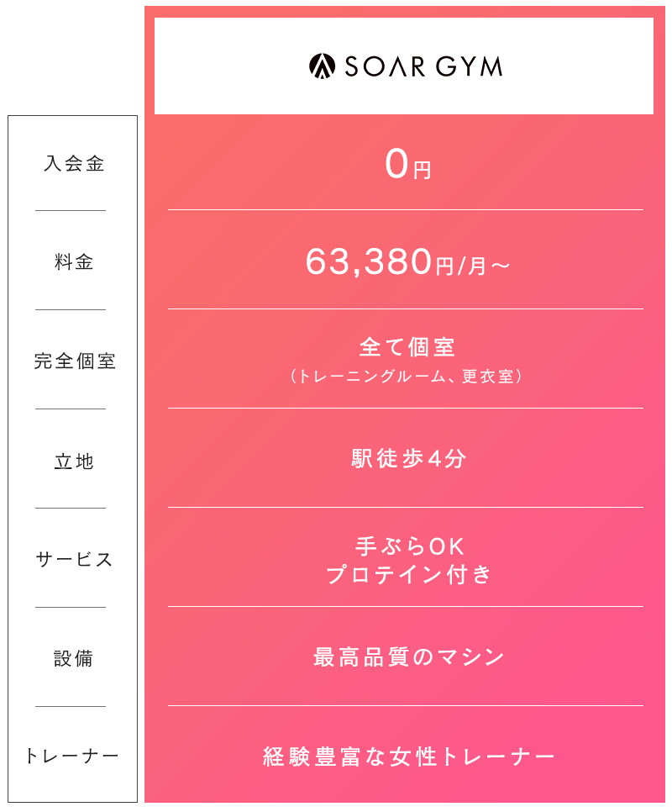Screen dimensions: 672x812
Task: Click the プロテイン付き service text
Action: pyautogui.click(x=409, y=574)
